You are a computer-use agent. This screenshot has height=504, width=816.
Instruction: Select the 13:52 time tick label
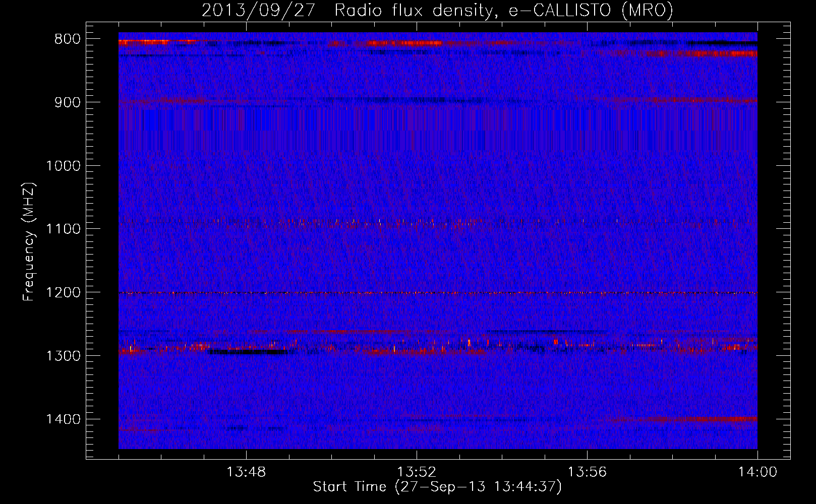[x=417, y=472]
